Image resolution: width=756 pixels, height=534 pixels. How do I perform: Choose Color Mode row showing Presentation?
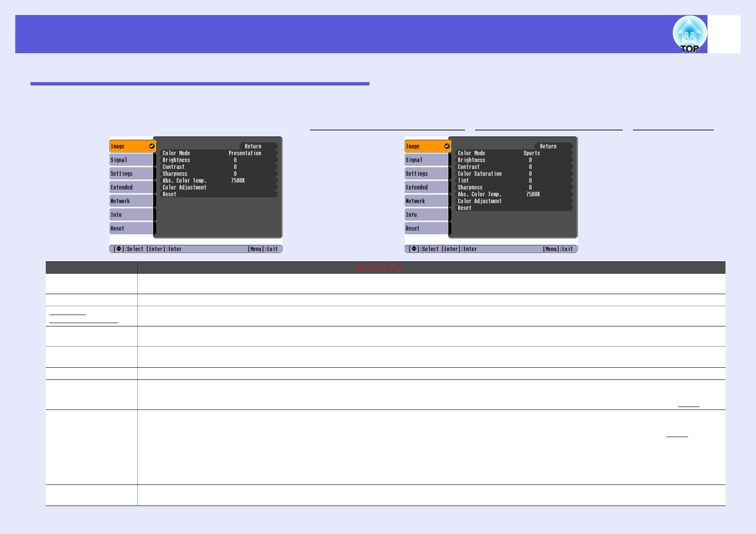219,153
